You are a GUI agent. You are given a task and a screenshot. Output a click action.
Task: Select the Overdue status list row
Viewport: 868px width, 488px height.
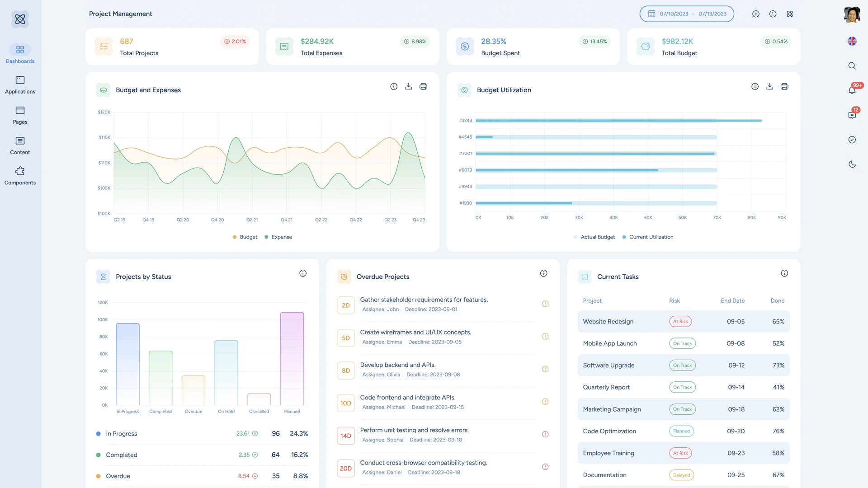[202, 476]
